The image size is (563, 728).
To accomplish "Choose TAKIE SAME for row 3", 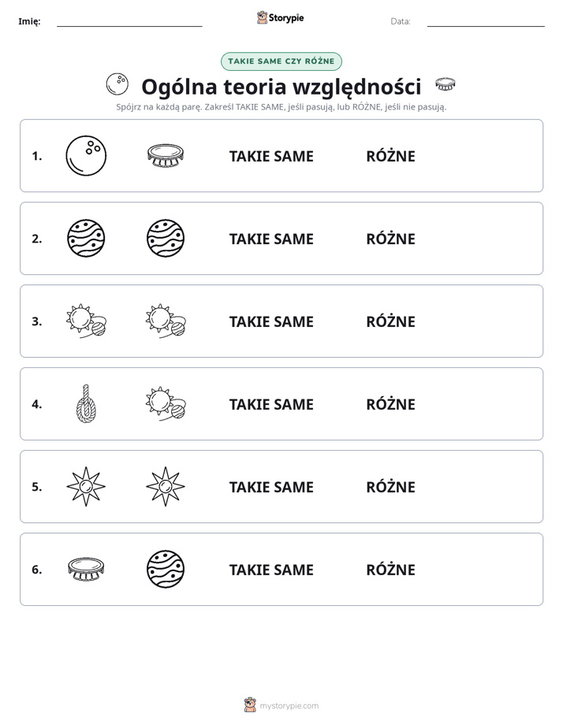I will (271, 321).
